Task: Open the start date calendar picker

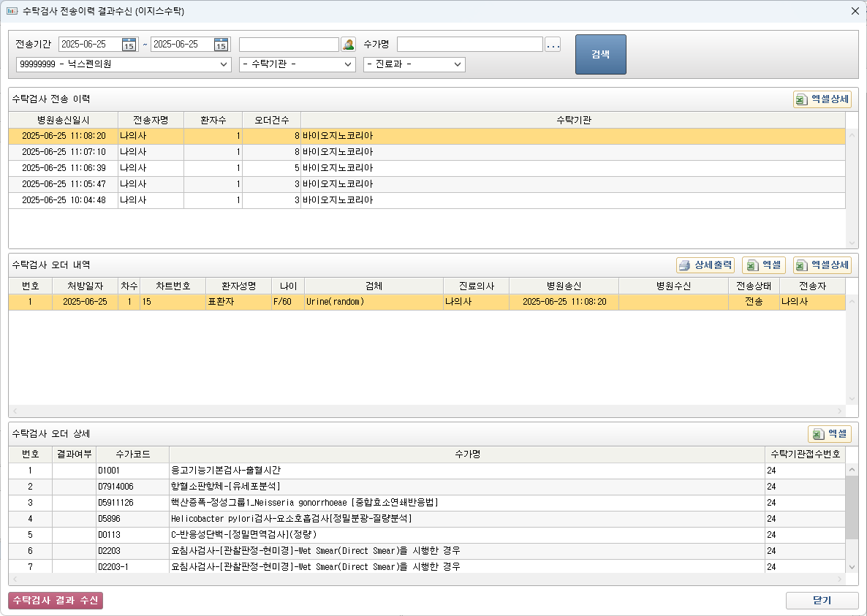Action: pos(129,45)
